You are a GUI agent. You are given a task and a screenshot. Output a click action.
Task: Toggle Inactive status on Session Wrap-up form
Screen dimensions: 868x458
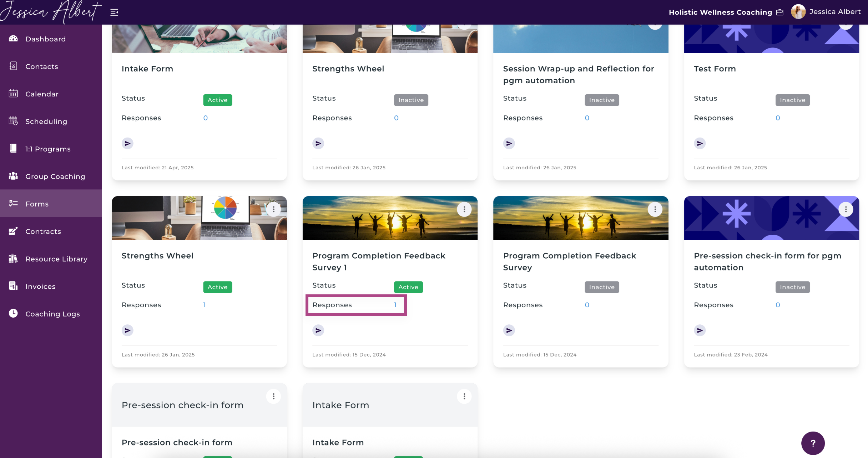point(602,100)
